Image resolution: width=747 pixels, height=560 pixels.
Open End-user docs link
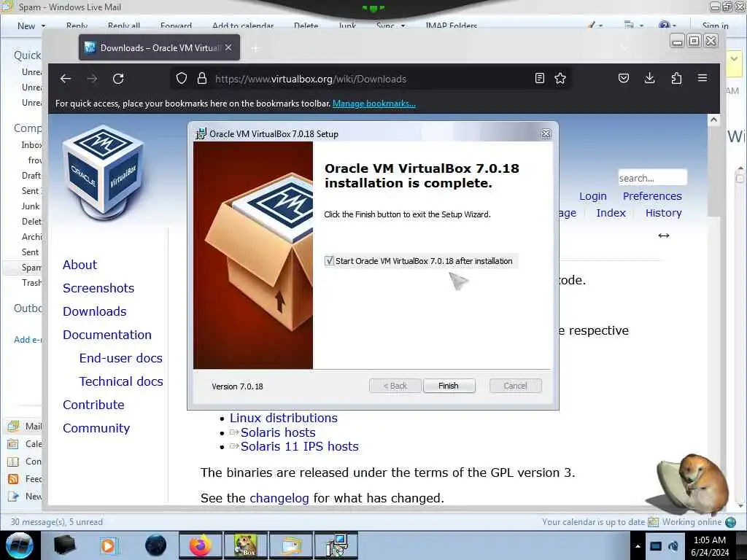pos(120,358)
